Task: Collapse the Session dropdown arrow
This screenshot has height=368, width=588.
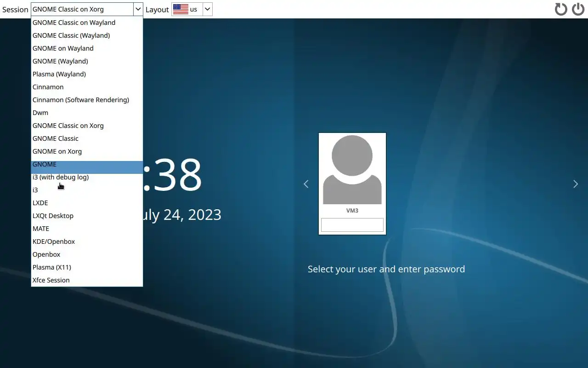Action: pyautogui.click(x=138, y=9)
